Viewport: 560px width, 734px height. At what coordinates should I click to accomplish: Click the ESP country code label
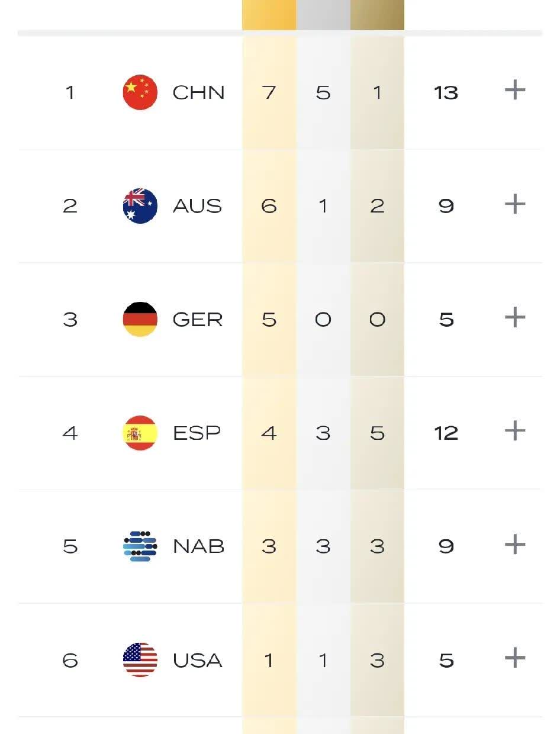[197, 433]
